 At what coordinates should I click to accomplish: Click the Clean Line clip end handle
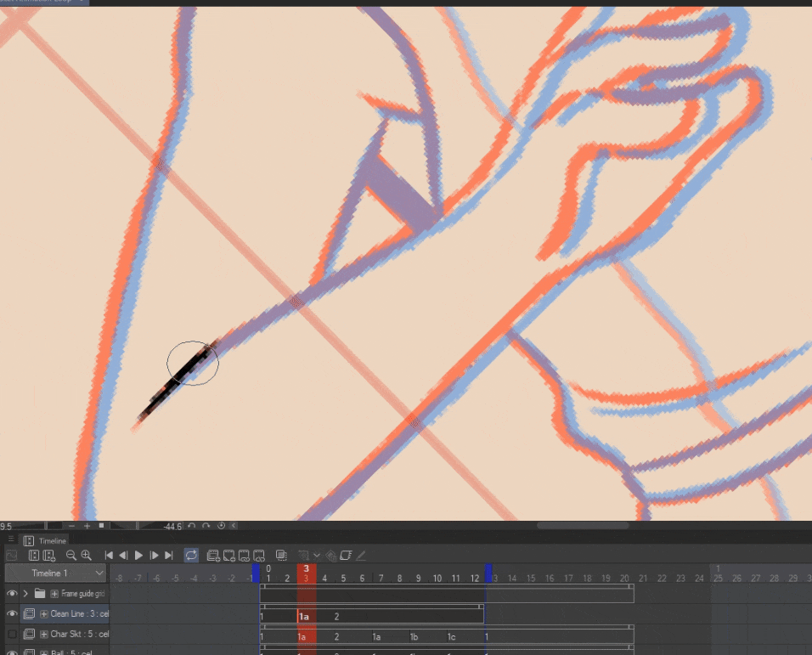(482, 607)
